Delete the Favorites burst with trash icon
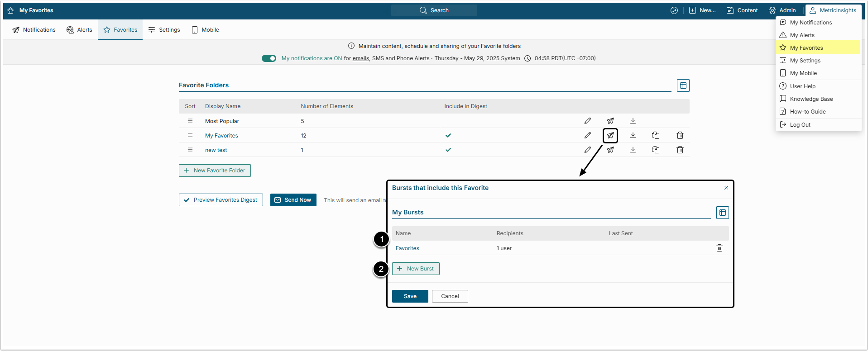This screenshot has width=868, height=351. point(719,248)
